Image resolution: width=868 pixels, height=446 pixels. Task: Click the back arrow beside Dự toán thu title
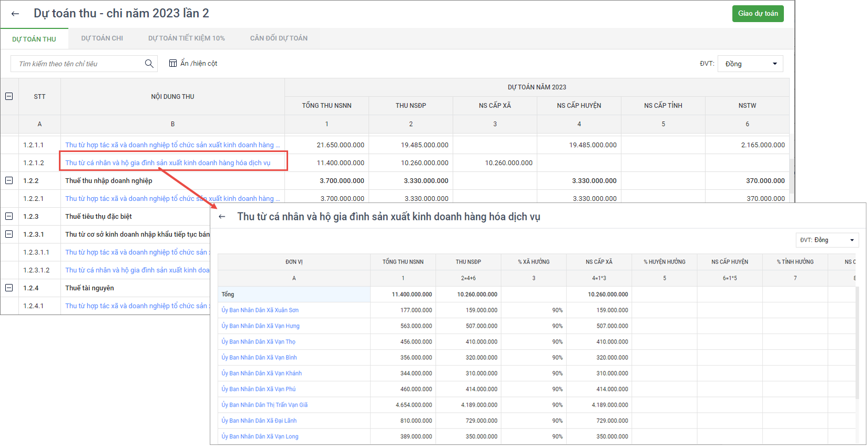(15, 14)
